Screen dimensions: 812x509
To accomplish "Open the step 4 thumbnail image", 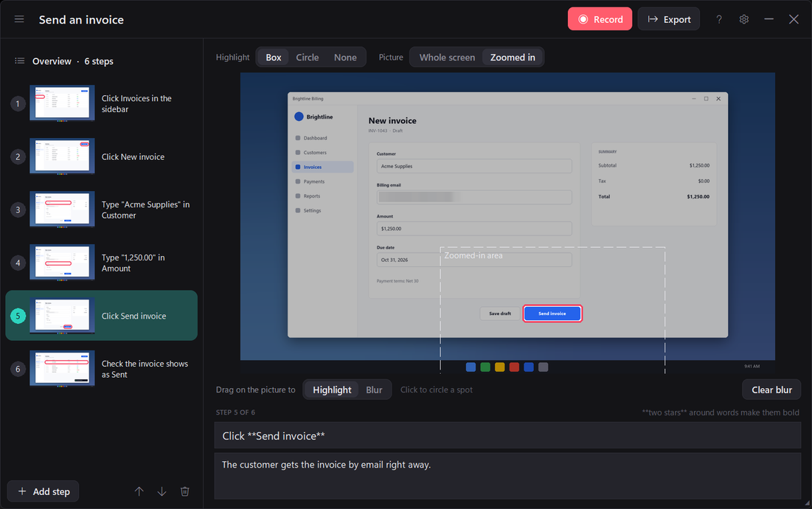I will coord(62,263).
